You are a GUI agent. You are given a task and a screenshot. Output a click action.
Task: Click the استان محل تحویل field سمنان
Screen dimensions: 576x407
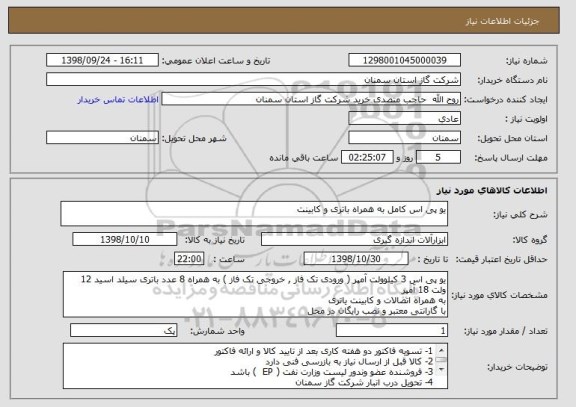tap(404, 138)
